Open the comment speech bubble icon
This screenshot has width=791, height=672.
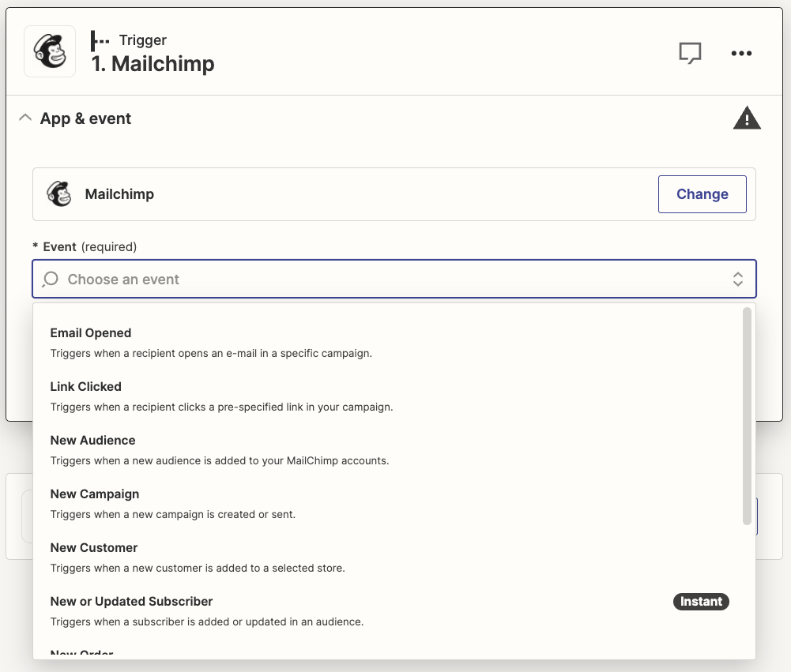[x=690, y=53]
